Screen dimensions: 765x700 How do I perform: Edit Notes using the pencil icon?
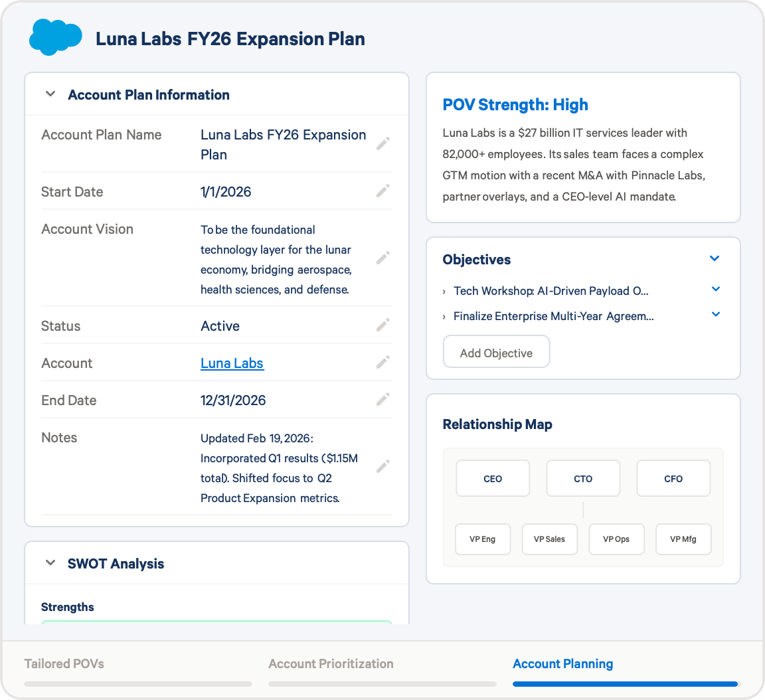[x=382, y=467]
